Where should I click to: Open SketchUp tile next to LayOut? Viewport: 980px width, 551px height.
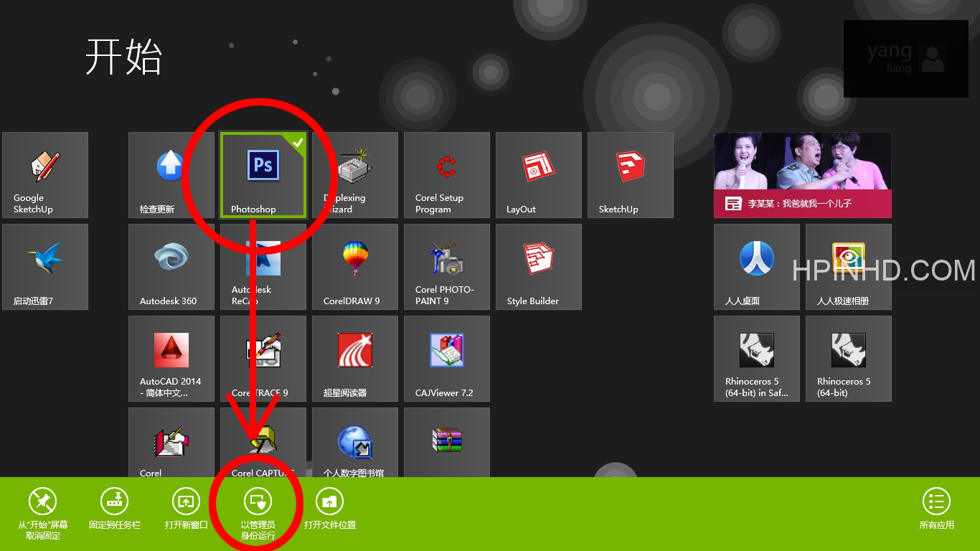(631, 175)
